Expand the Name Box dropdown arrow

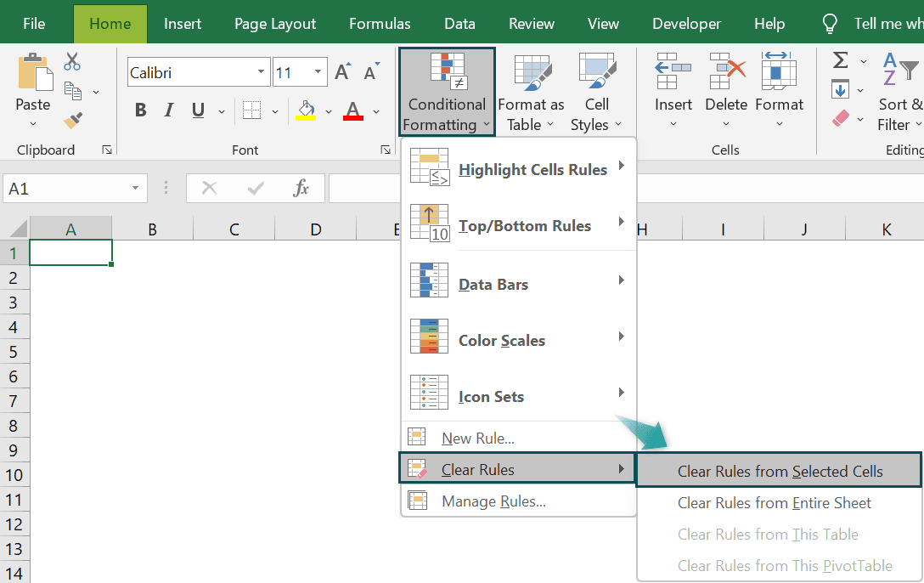tap(136, 189)
